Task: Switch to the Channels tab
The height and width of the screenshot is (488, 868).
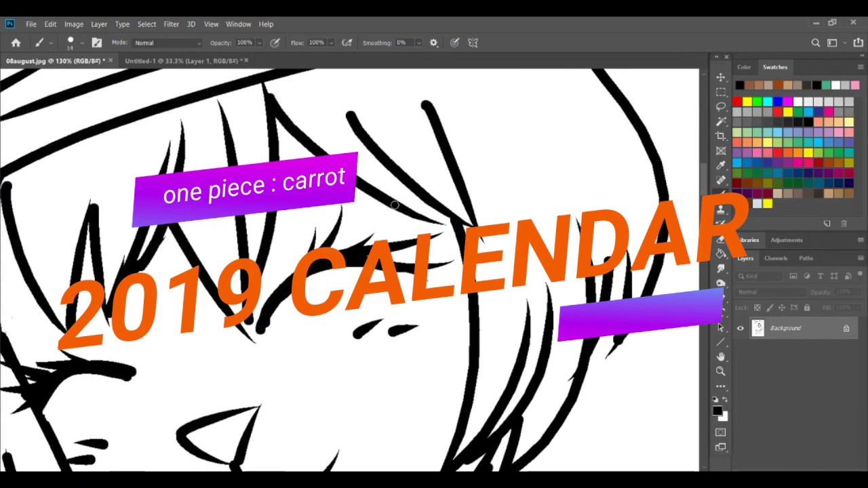Action: click(776, 258)
